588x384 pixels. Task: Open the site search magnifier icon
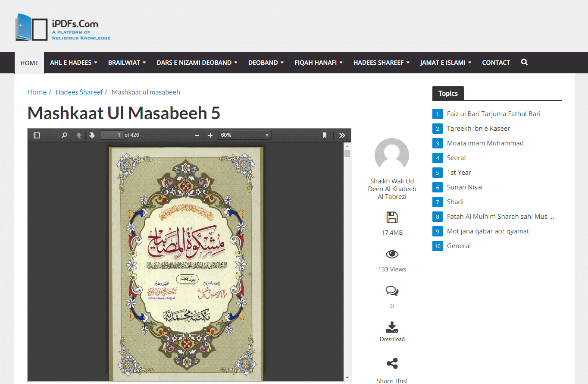[x=524, y=62]
